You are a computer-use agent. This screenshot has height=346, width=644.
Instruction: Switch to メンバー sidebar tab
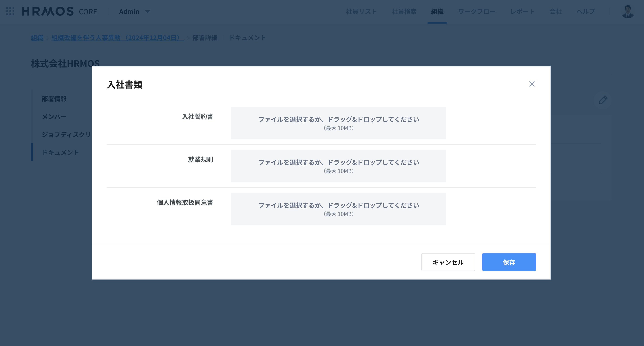point(54,117)
